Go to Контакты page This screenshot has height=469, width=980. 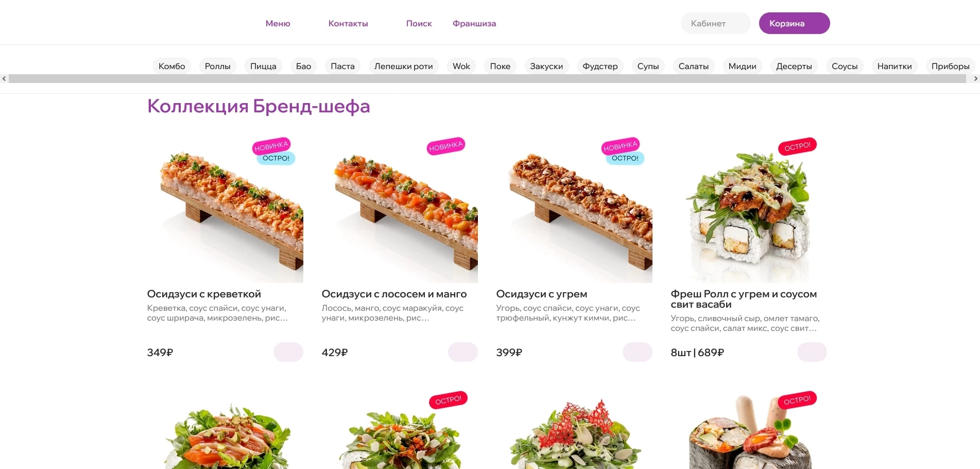(348, 23)
